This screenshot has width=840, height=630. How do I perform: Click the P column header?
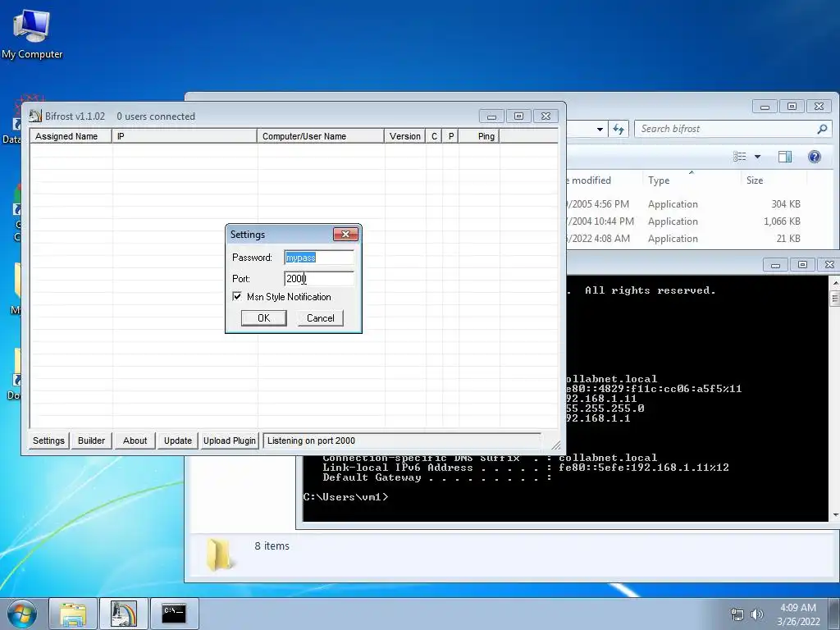[x=451, y=136]
